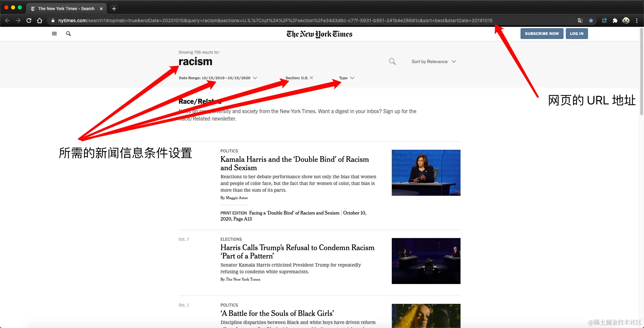644x328 pixels.
Task: Open a new tab with the plus button
Action: 114,9
